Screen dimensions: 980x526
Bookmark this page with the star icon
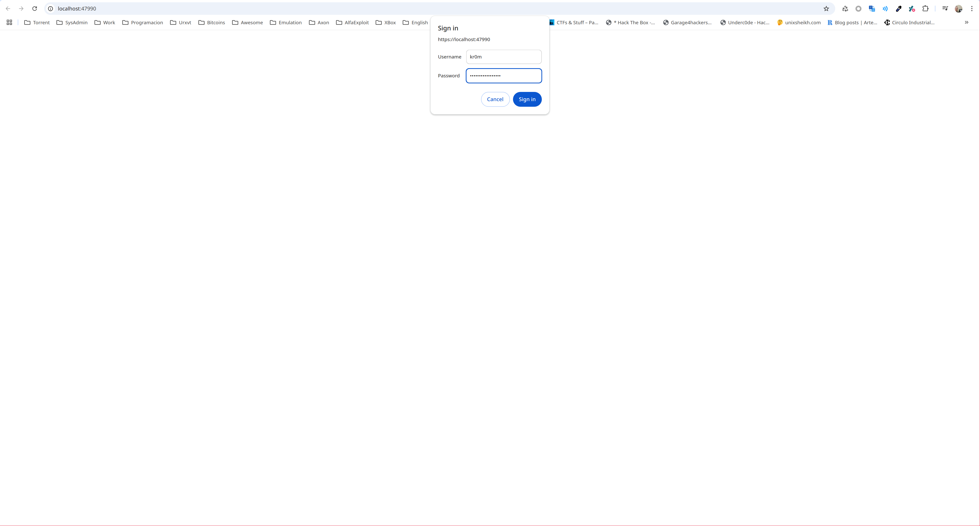[826, 8]
